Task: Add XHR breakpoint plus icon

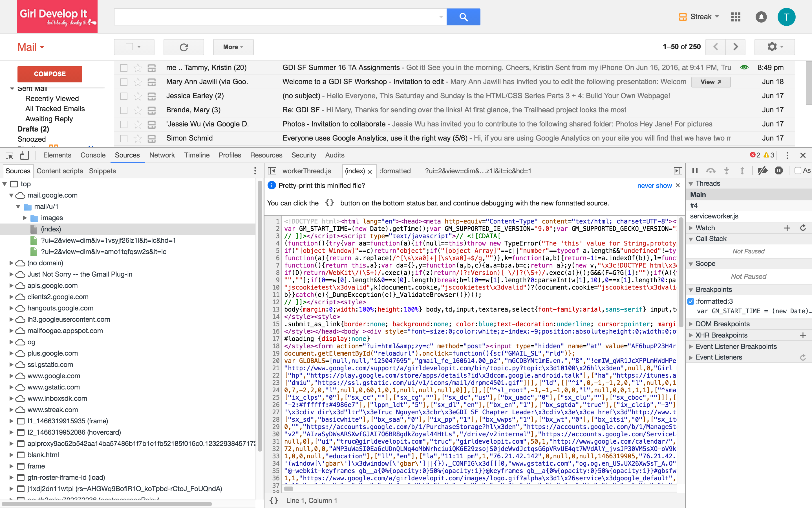Action: tap(803, 335)
